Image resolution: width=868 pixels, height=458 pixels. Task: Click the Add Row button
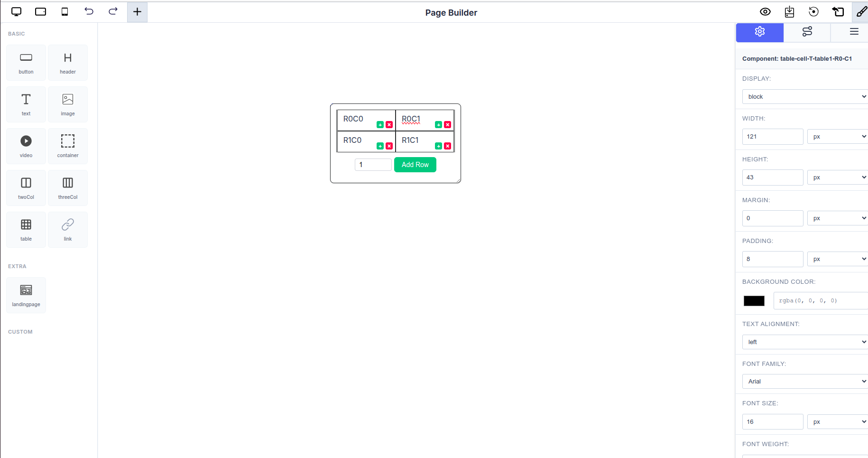(415, 165)
